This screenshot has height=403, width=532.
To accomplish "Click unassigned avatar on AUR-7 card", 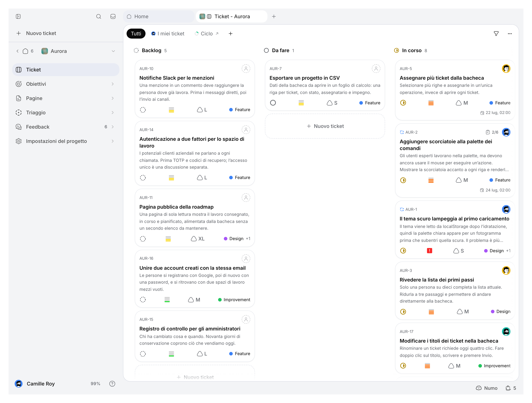I will point(376,69).
